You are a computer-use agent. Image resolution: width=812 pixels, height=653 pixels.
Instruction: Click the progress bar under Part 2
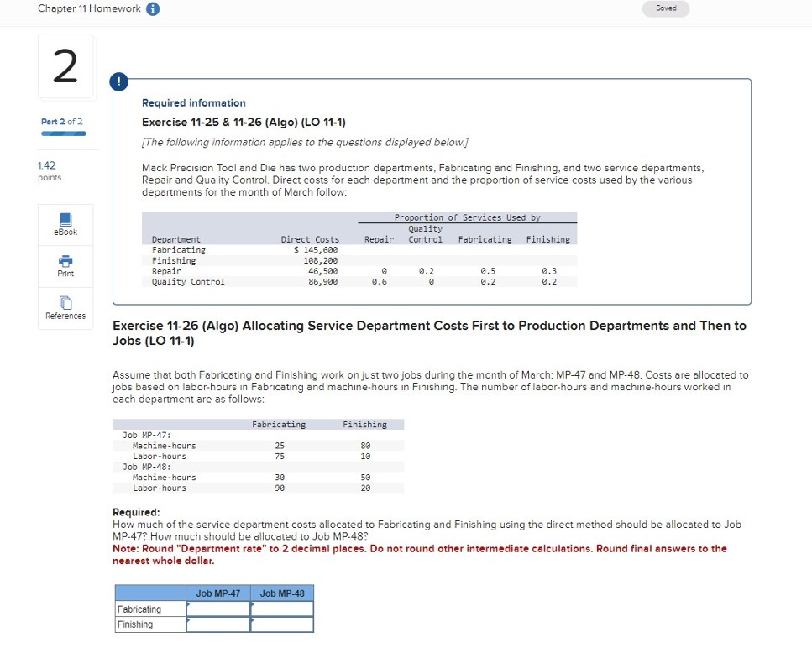(x=62, y=133)
